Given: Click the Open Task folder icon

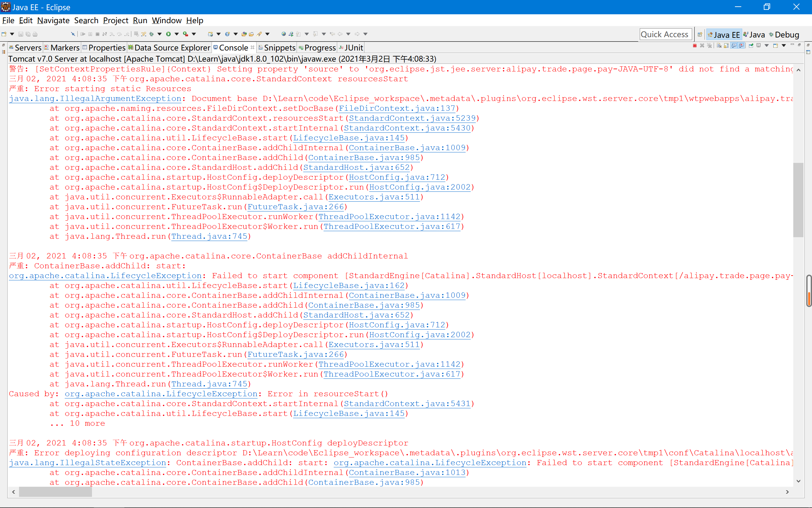Looking at the screenshot, I should 251,34.
